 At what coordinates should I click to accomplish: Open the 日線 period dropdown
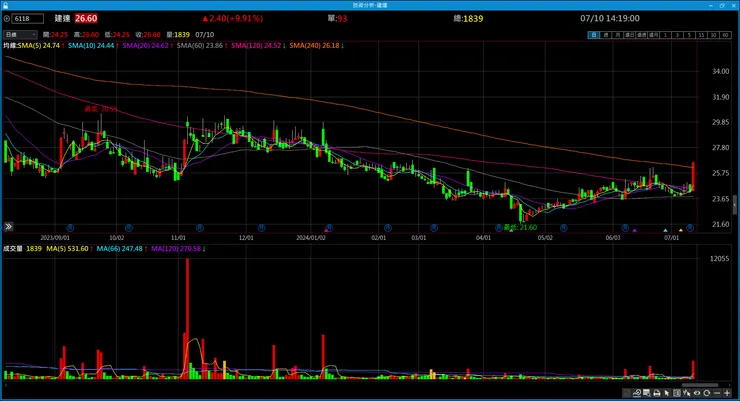20,34
